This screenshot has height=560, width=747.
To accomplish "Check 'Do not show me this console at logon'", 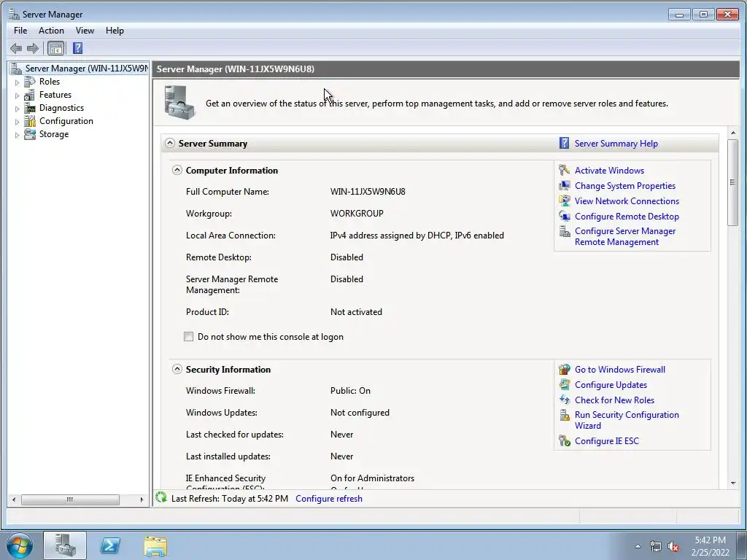I will tap(189, 337).
